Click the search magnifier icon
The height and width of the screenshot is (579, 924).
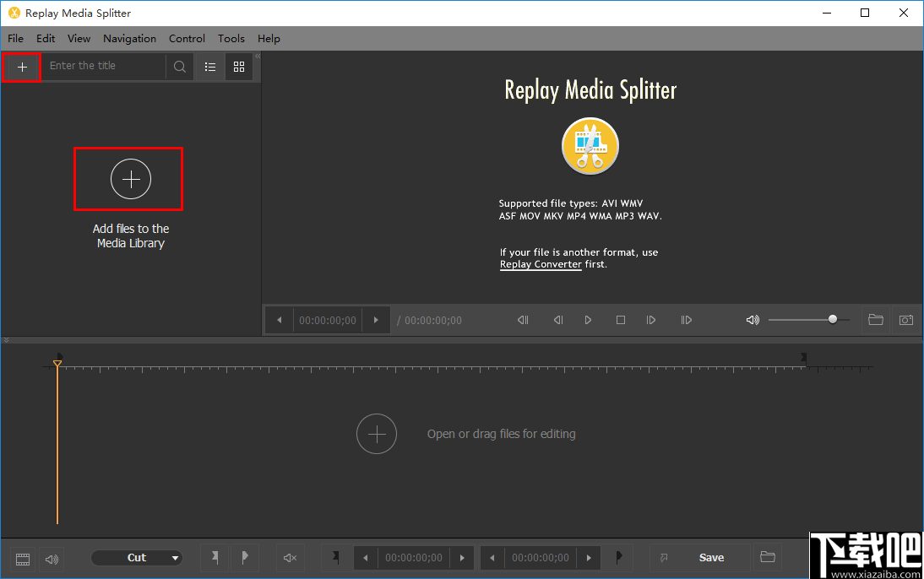pyautogui.click(x=179, y=66)
